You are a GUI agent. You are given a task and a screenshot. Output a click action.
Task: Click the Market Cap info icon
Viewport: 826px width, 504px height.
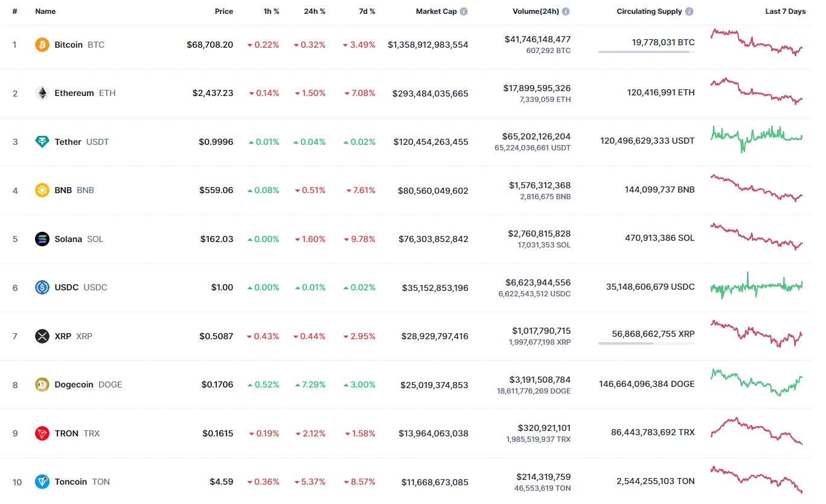click(x=464, y=11)
